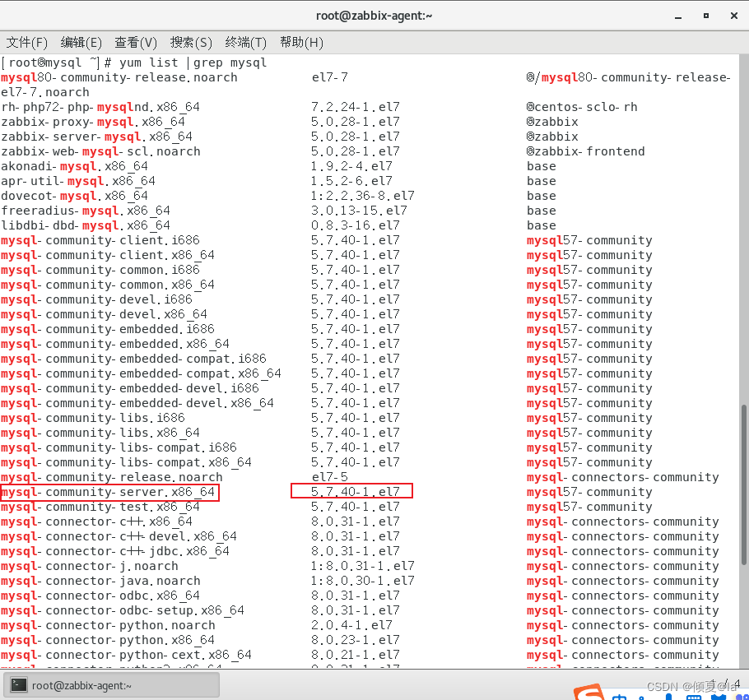Select akonadi-mysql.x86_64 package name
The image size is (749, 700).
[75, 166]
